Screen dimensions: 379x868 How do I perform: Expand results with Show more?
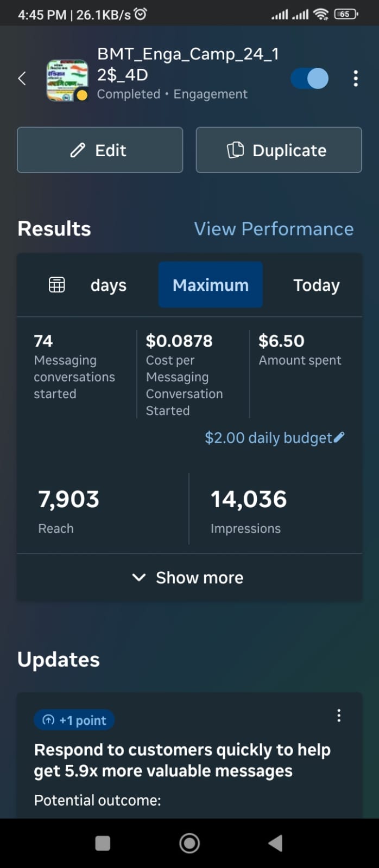tap(189, 578)
